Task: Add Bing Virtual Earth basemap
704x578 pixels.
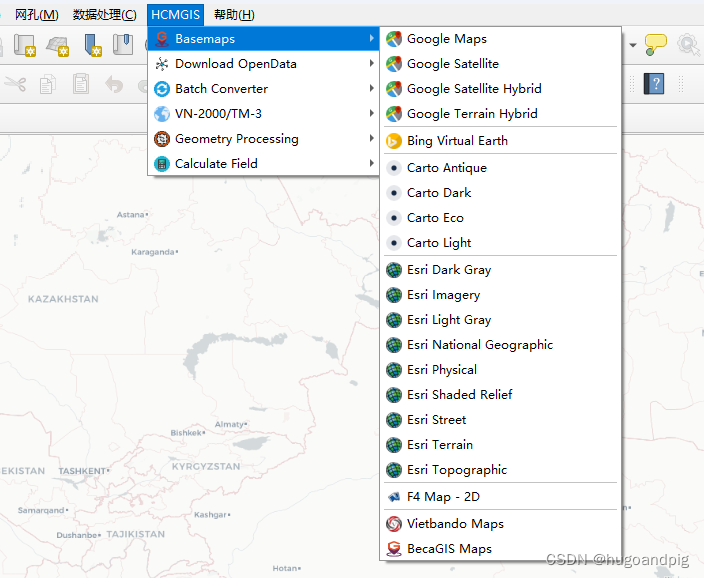Action: click(x=500, y=141)
